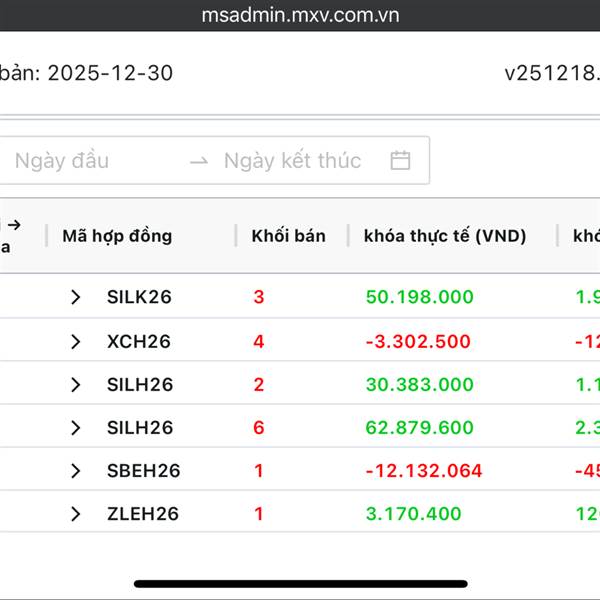Expand the ZLEH26 contract row

[x=75, y=514]
